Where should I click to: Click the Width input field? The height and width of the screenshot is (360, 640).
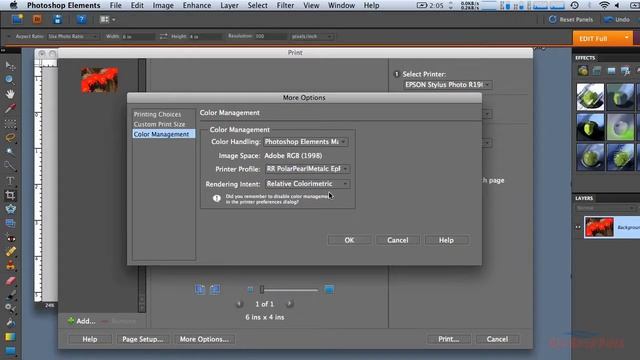point(137,36)
